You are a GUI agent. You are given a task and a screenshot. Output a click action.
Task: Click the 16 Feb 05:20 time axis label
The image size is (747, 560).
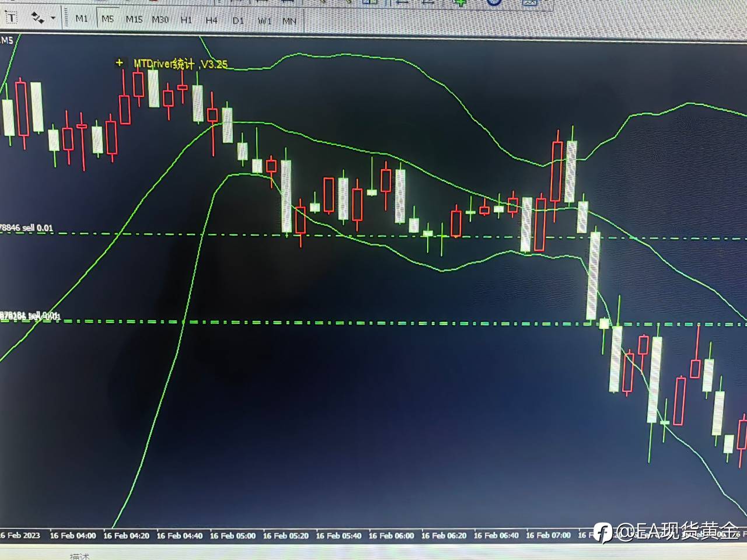(286, 535)
